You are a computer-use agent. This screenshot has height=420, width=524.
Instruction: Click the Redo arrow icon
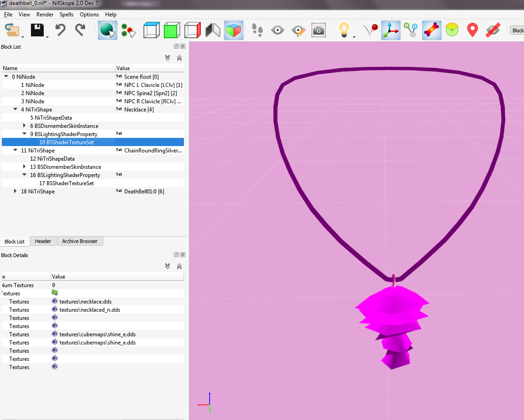(80, 30)
